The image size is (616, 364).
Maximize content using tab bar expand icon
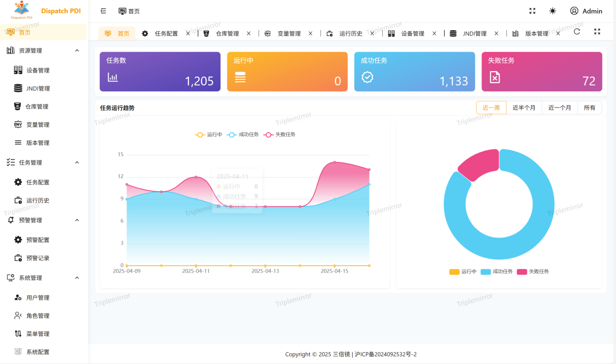(597, 32)
